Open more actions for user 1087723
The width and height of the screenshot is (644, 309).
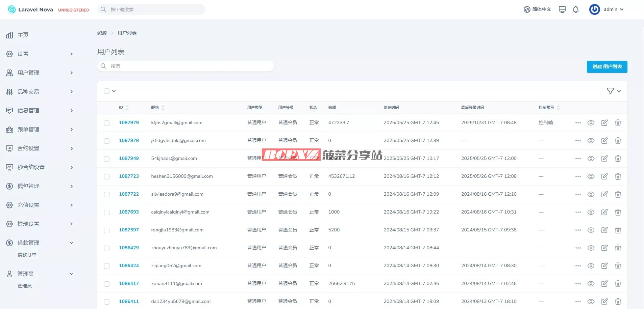(x=578, y=176)
